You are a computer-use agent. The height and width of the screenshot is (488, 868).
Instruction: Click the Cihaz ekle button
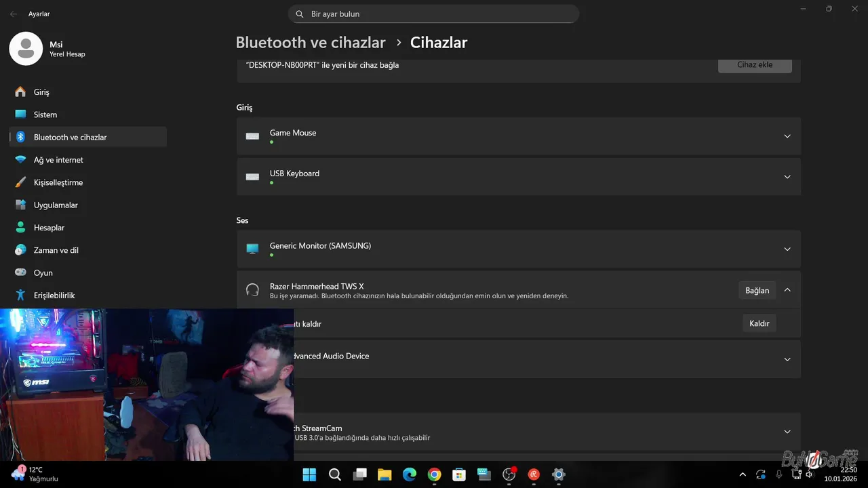coord(755,65)
